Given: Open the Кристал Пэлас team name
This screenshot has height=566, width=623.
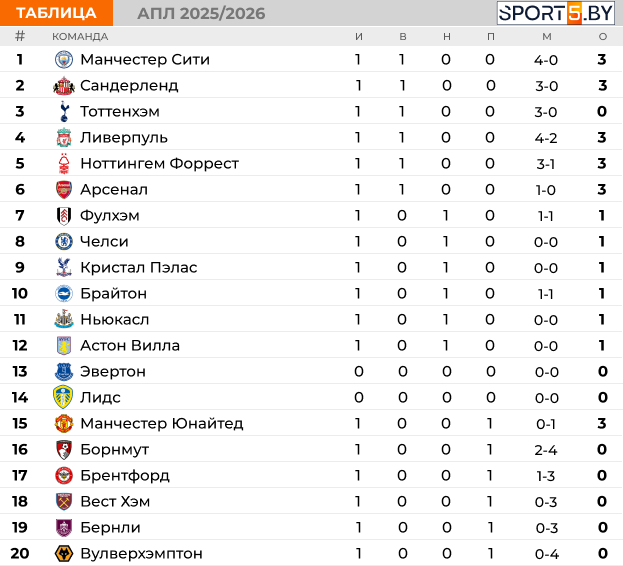Looking at the screenshot, I should (139, 267).
